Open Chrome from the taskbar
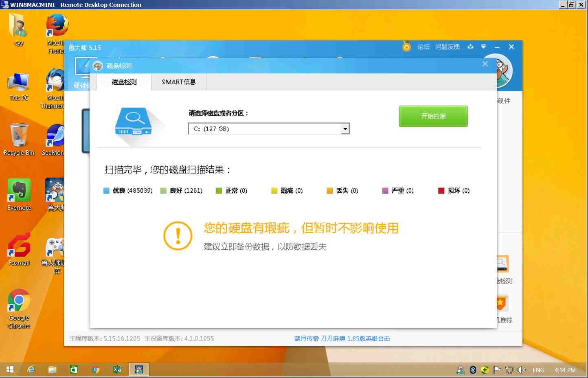Screen dimensions: 588x378 coord(96,369)
